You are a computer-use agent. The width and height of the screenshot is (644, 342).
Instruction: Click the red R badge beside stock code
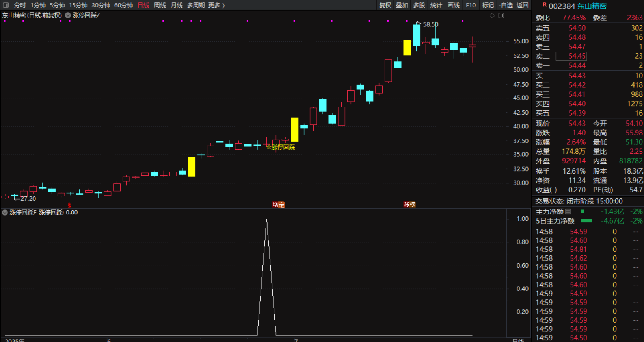pyautogui.click(x=545, y=5)
